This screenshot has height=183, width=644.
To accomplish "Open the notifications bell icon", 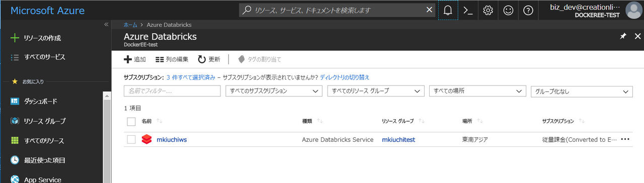I will pos(448,10).
